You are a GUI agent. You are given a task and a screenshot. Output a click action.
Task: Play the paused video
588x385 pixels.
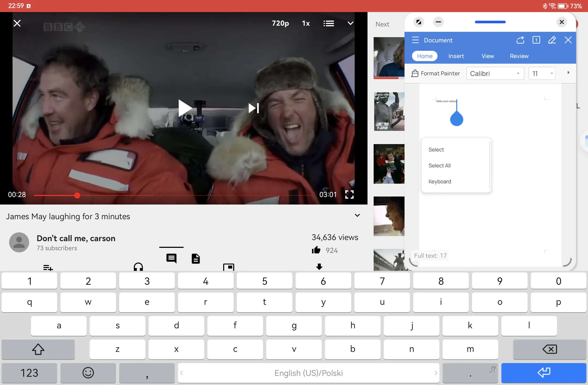[x=185, y=108]
